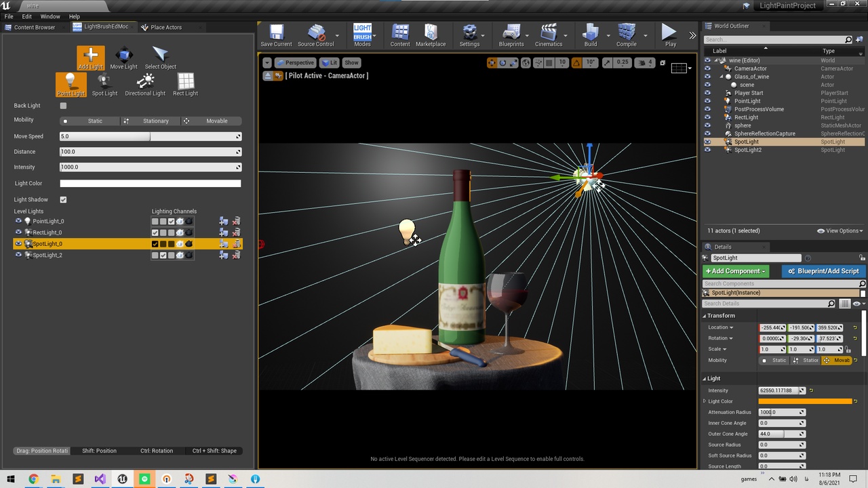Open the Content toolbar button
The width and height of the screenshot is (868, 488).
click(400, 36)
